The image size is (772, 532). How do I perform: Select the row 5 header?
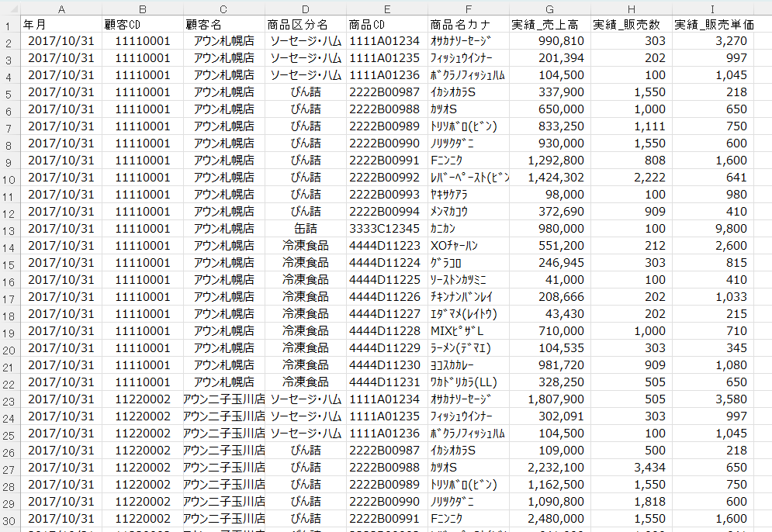(9, 92)
